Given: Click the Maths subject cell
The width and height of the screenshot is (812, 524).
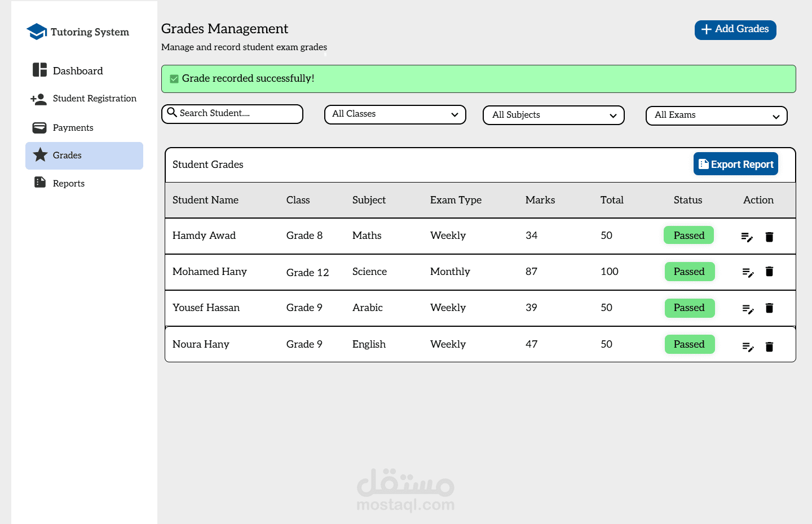Looking at the screenshot, I should click(367, 236).
